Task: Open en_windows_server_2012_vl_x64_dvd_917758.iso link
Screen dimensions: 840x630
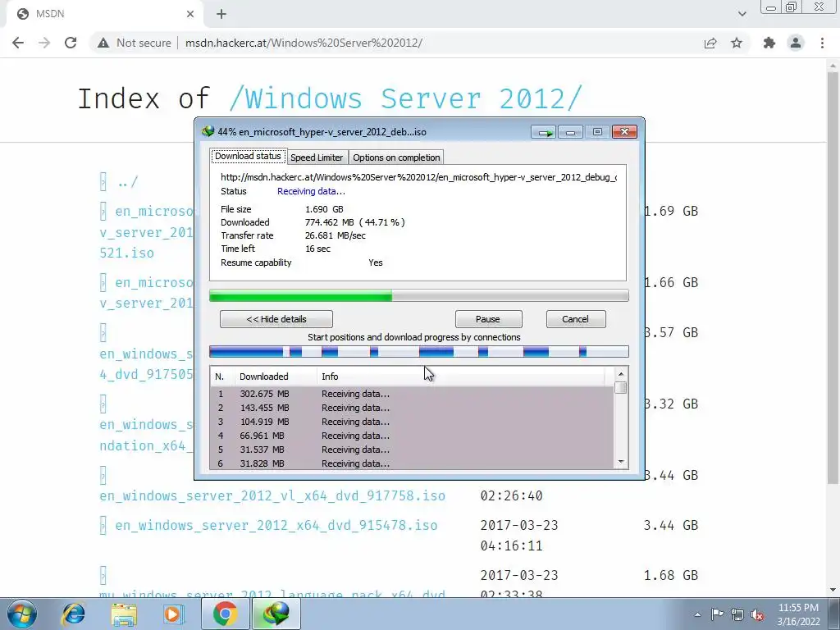Action: [272, 495]
